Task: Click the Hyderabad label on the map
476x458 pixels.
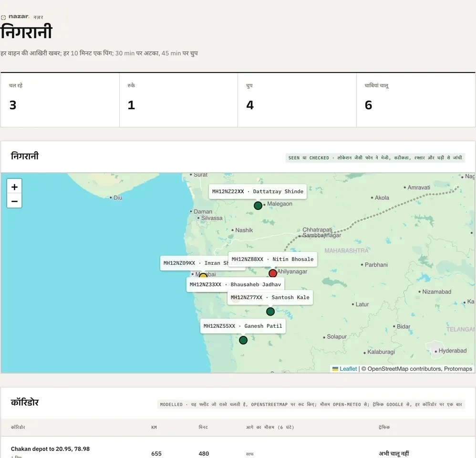Action: pos(452,351)
